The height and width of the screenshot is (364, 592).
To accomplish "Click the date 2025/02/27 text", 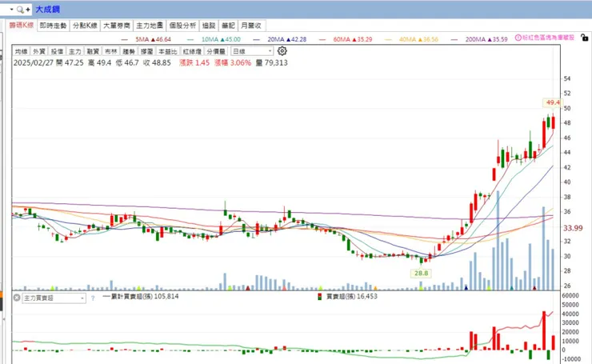I will [34, 62].
